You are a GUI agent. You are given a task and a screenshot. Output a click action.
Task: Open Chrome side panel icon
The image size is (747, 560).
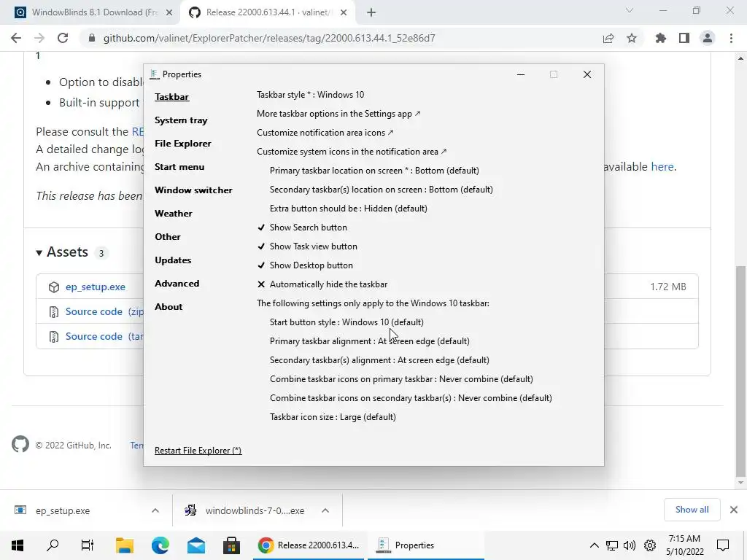click(684, 38)
